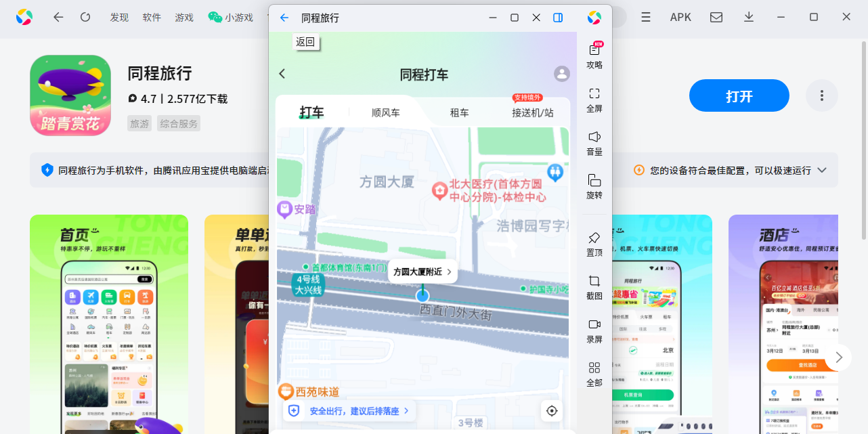Click the 旋转 rotate screen icon
Image resolution: width=868 pixels, height=434 pixels.
(593, 186)
